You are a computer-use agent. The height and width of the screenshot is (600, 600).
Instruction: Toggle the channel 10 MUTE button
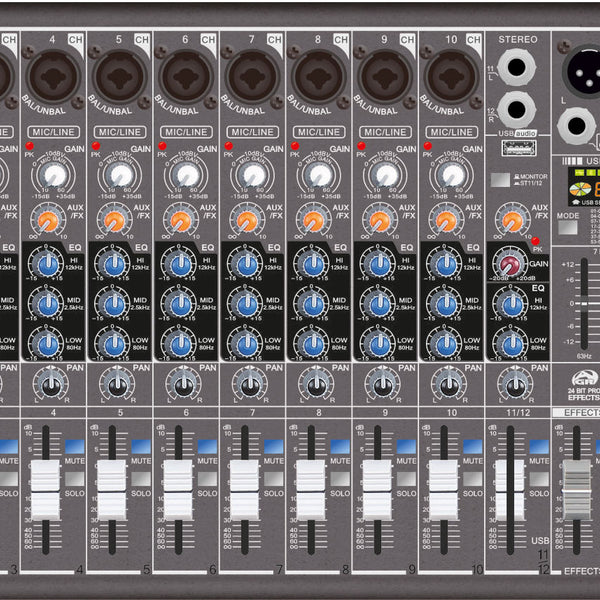[473, 447]
